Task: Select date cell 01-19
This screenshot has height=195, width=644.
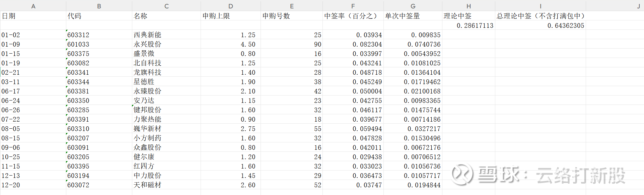Action: point(33,63)
